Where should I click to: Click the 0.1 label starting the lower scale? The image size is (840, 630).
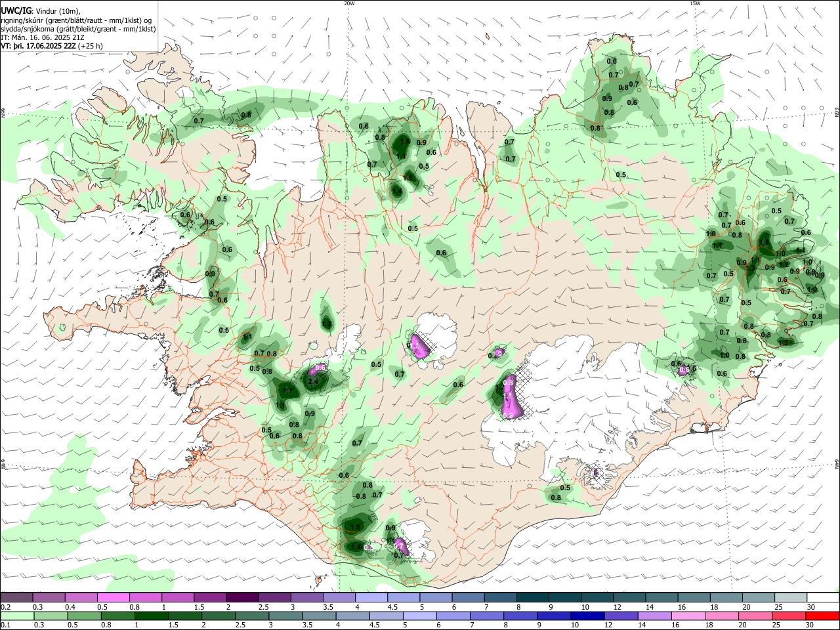pyautogui.click(x=5, y=625)
